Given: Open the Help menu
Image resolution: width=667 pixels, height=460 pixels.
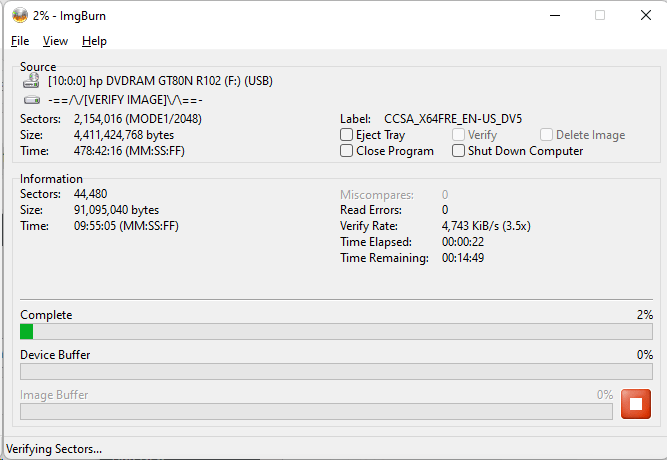Looking at the screenshot, I should pyautogui.click(x=94, y=41).
